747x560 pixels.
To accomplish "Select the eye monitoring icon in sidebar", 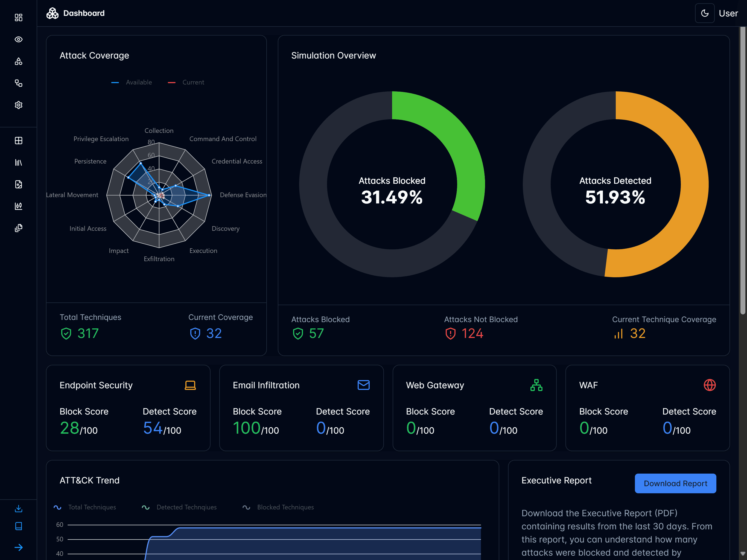I will point(19,40).
